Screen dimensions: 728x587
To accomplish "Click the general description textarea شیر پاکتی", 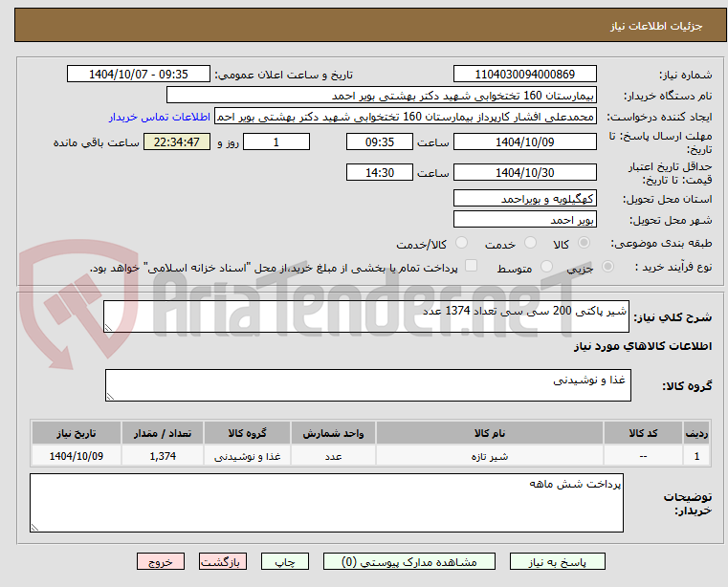I will coord(366,316).
